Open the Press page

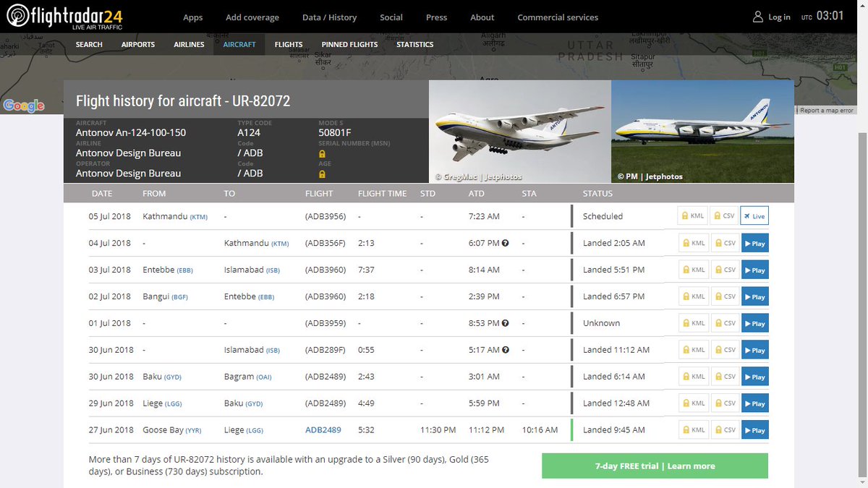[437, 17]
